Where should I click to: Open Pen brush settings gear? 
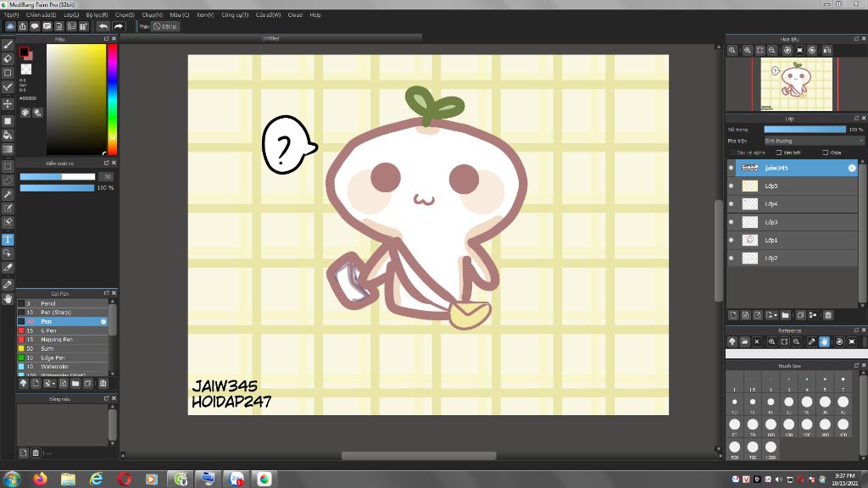[103, 321]
